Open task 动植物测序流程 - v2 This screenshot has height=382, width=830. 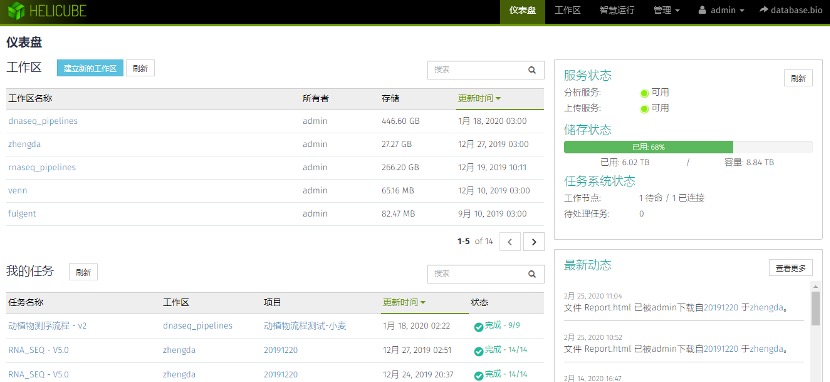tap(47, 326)
